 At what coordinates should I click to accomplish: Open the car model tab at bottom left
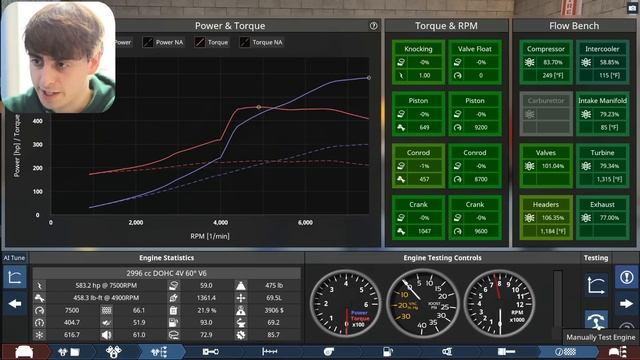click(x=24, y=351)
